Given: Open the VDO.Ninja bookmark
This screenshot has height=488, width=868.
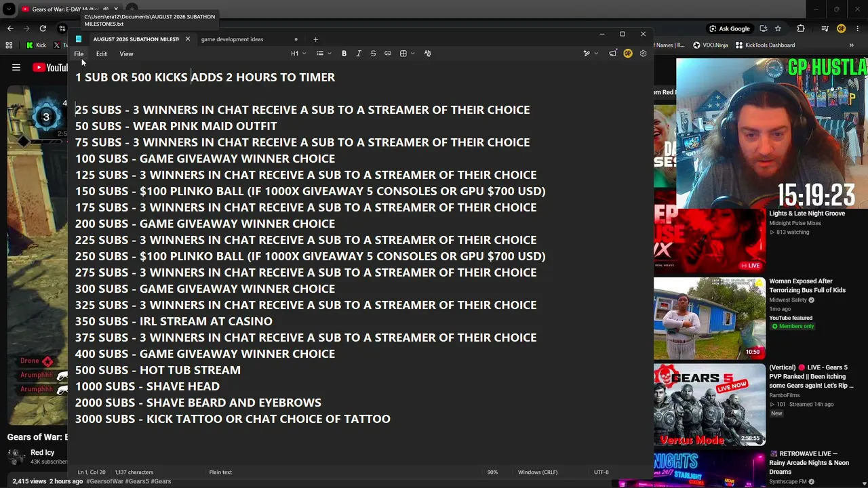Looking at the screenshot, I should [x=710, y=45].
